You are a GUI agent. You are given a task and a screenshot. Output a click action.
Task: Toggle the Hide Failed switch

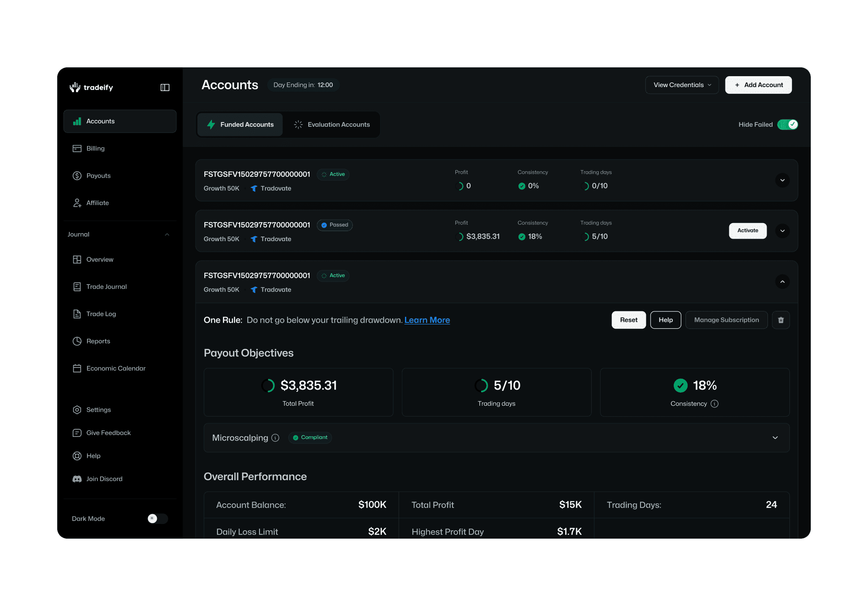click(787, 125)
